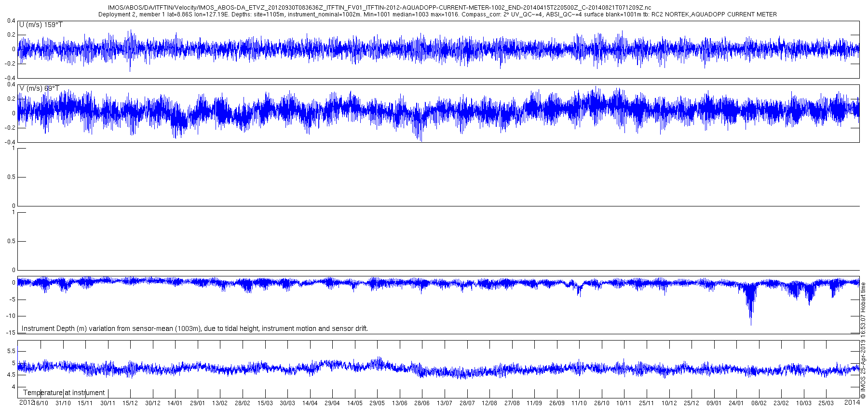This screenshot has width=868, height=410.
Task: Select the '29/05' date tick label
Action: coord(377,403)
